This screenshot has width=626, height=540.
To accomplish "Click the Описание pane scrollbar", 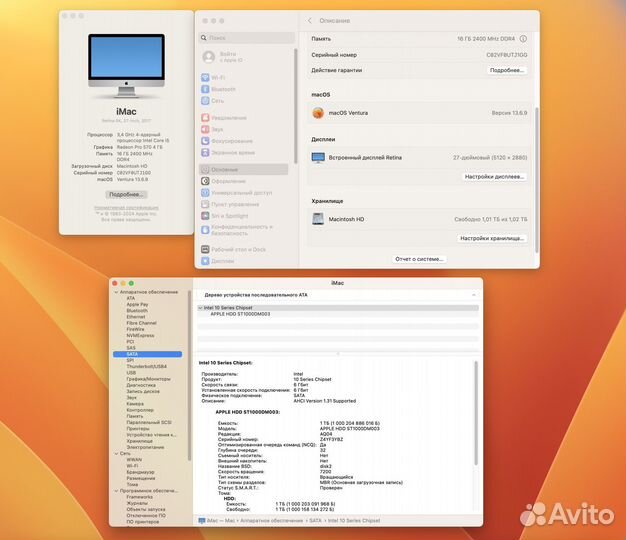I will [537, 180].
